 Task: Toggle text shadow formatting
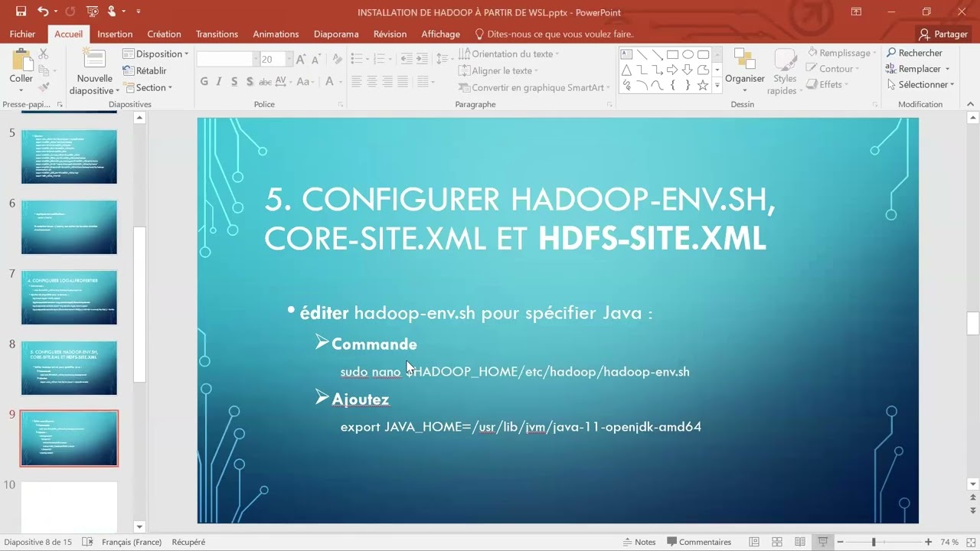click(x=250, y=82)
